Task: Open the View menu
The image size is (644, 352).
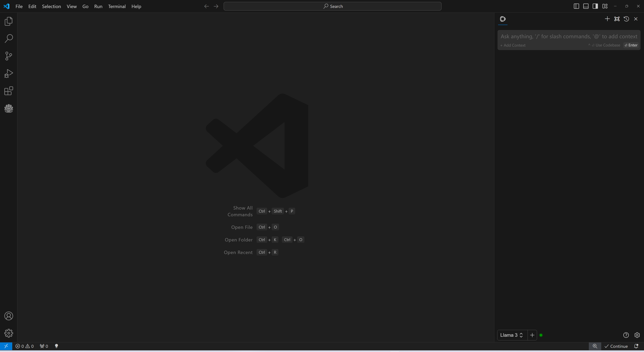Action: coord(71,7)
